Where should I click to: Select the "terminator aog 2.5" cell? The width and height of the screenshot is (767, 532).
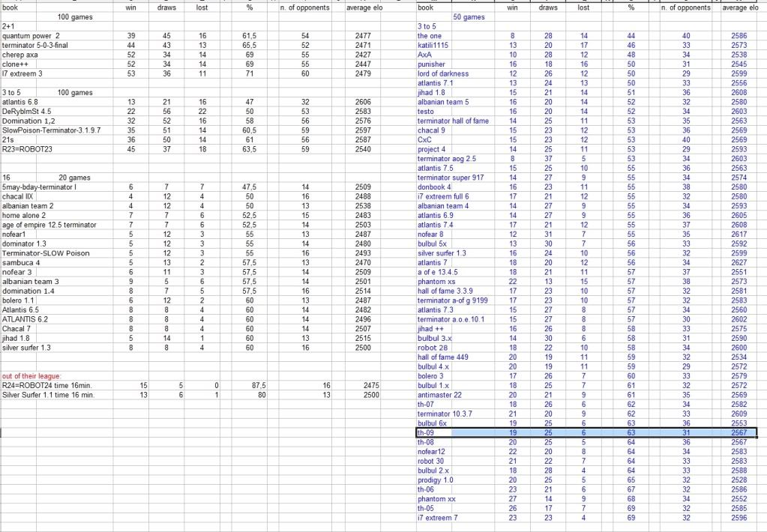(x=447, y=159)
